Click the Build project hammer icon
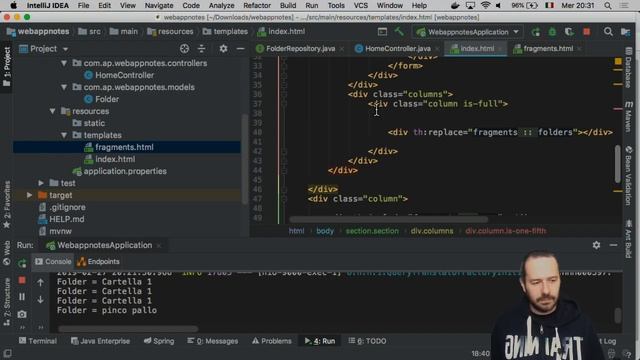The width and height of the screenshot is (640, 360). [399, 32]
